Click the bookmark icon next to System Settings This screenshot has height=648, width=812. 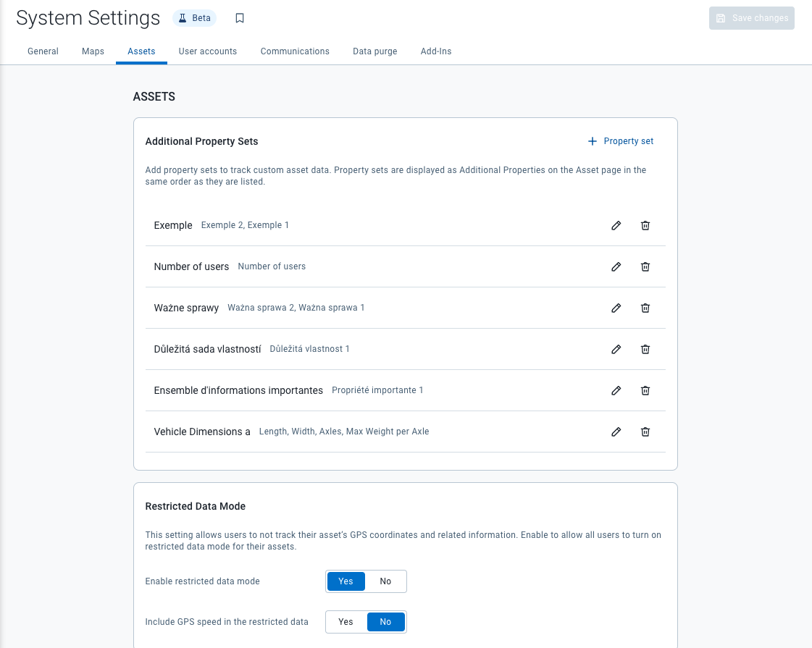point(240,18)
